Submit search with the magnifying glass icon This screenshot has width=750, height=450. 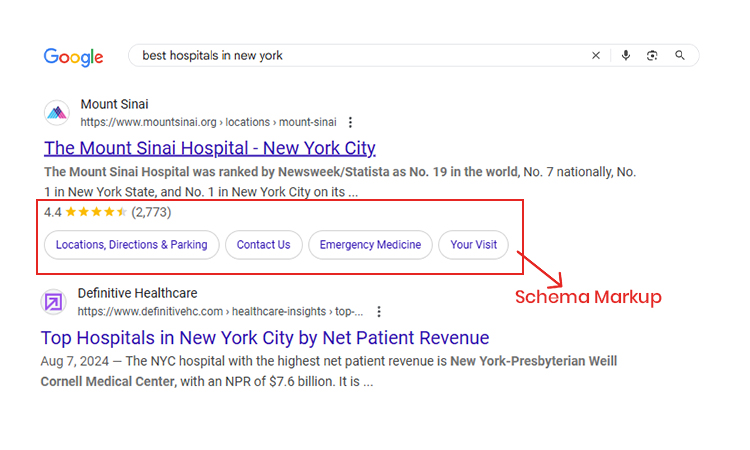click(680, 55)
